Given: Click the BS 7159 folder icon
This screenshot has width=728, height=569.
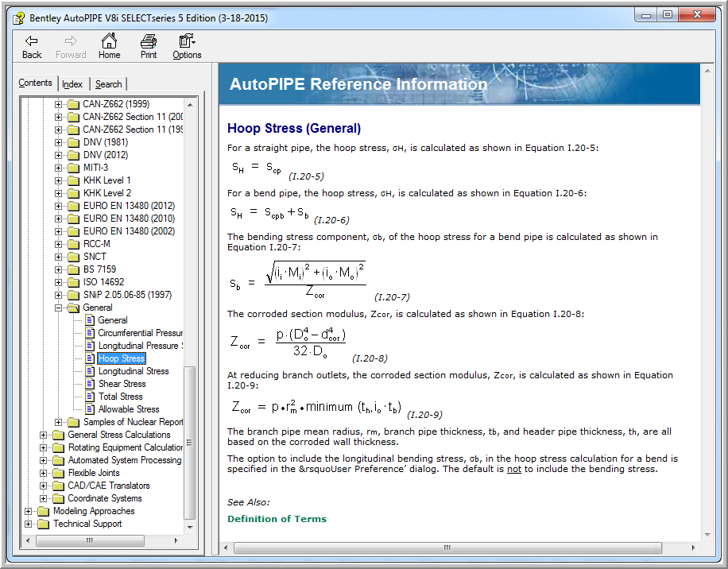Looking at the screenshot, I should [73, 269].
